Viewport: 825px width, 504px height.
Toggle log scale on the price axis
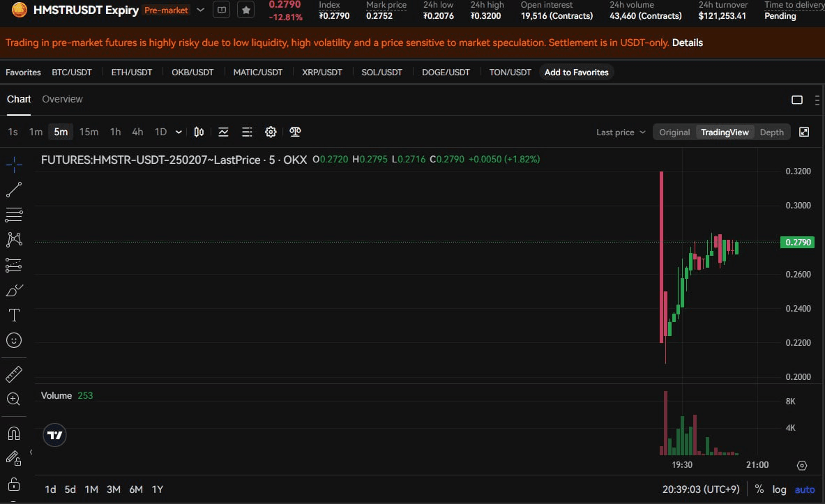pyautogui.click(x=779, y=489)
